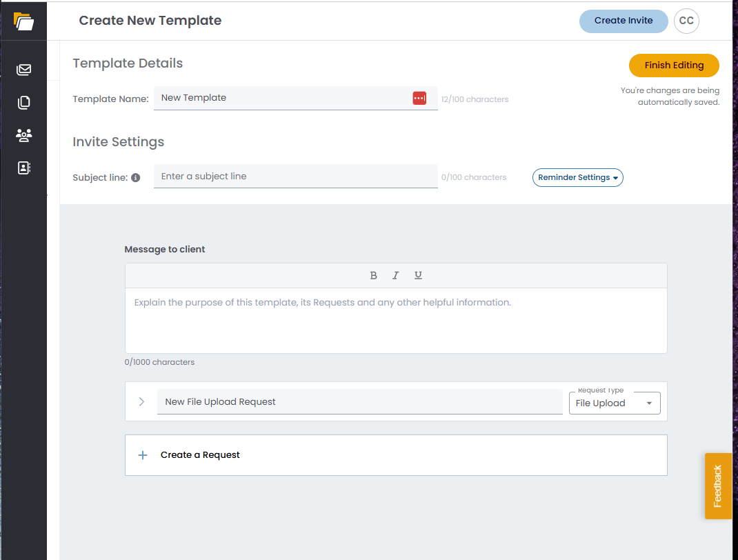Open the contact book icon in sidebar
The width and height of the screenshot is (738, 560).
pyautogui.click(x=24, y=168)
